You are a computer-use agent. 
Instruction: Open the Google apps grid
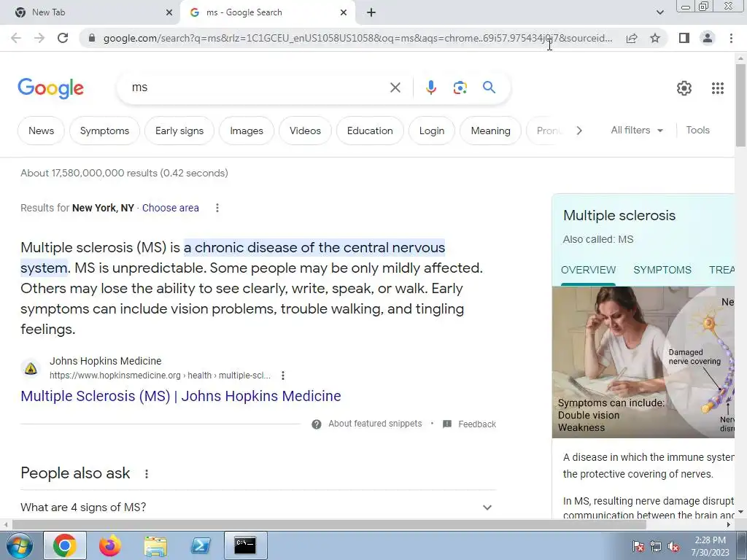718,88
